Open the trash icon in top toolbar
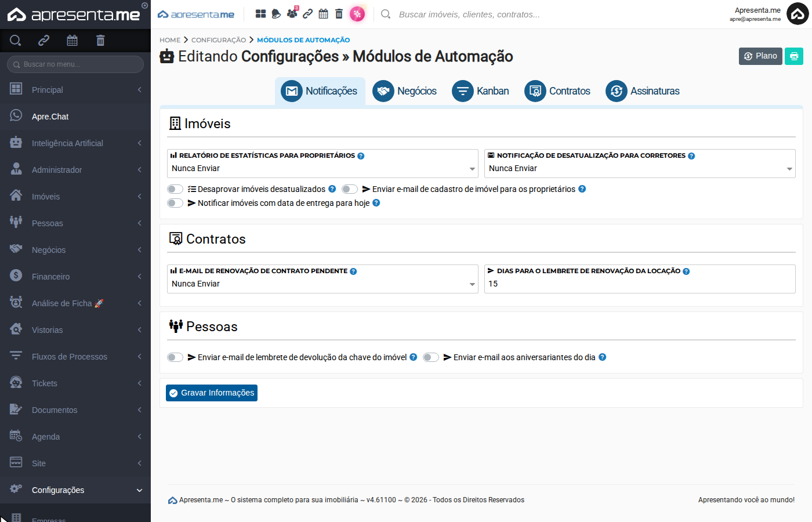 click(x=339, y=14)
